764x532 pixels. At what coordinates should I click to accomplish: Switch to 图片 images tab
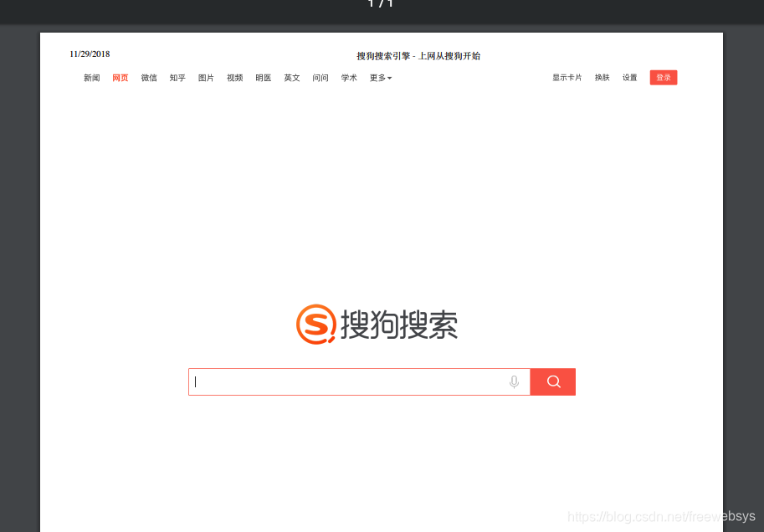pos(206,78)
